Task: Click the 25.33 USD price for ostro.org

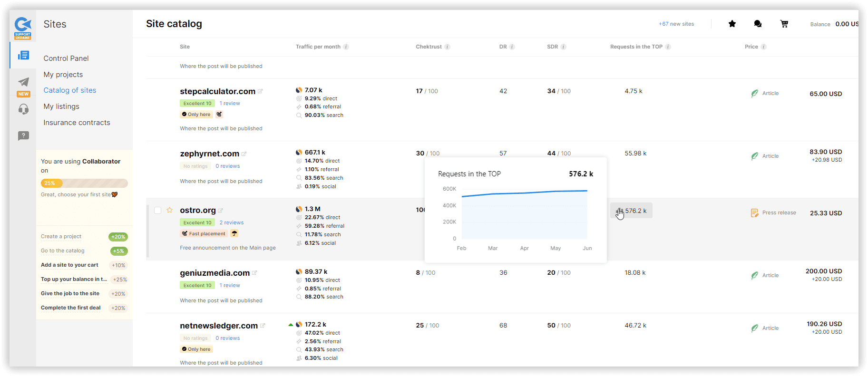Action: tap(826, 213)
